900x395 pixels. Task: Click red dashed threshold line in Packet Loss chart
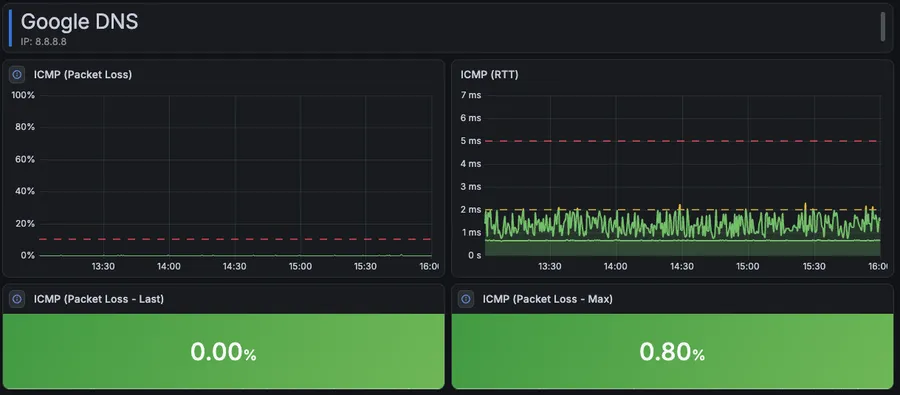234,239
